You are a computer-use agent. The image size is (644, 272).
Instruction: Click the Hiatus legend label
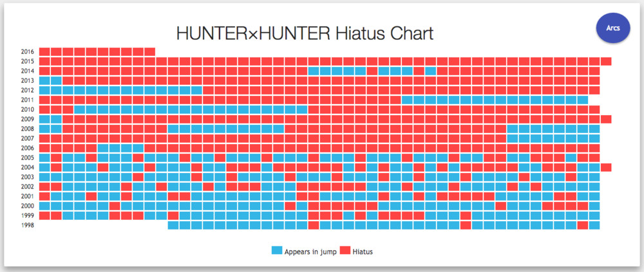click(x=363, y=251)
